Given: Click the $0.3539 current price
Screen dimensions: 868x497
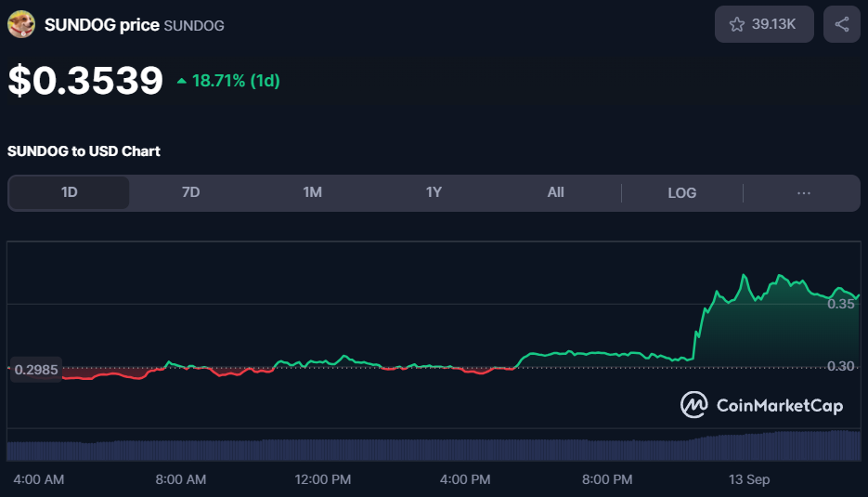Looking at the screenshot, I should pos(85,81).
